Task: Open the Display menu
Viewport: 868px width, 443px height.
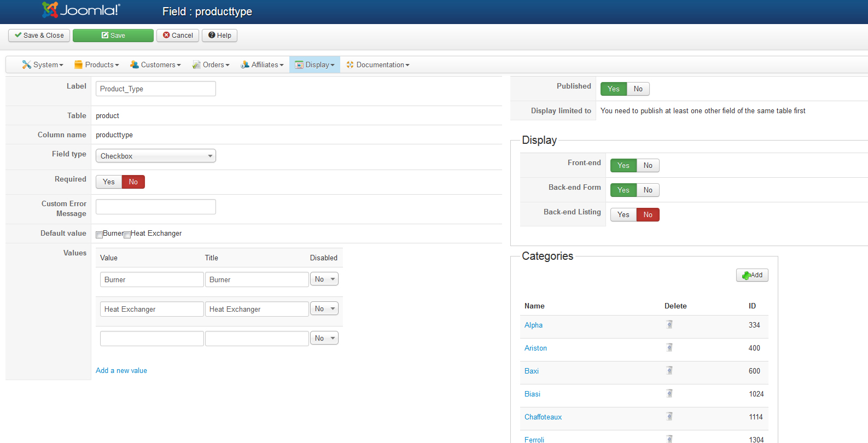Action: (x=314, y=65)
